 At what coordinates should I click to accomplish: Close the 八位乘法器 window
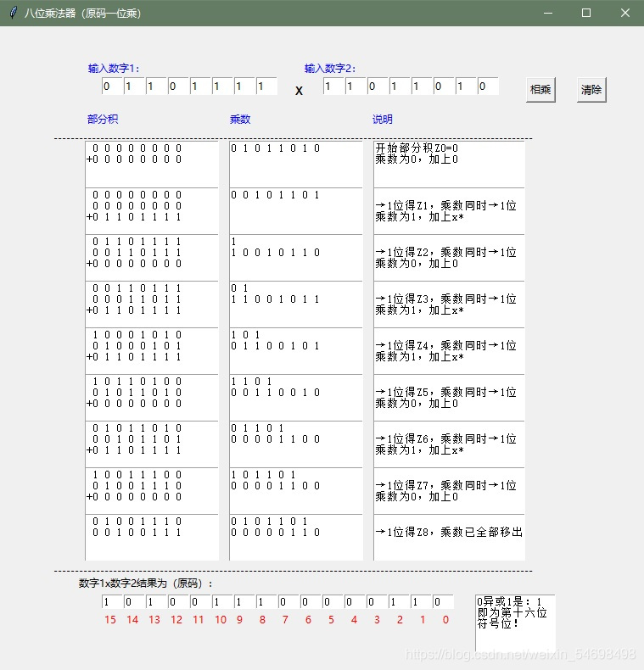624,13
